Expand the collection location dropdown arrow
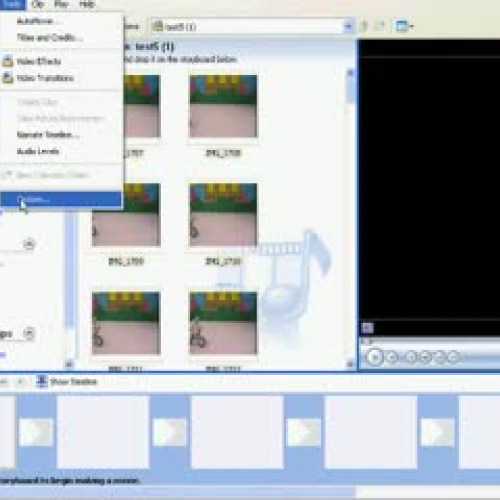Screen dimensions: 500x500 click(x=348, y=26)
